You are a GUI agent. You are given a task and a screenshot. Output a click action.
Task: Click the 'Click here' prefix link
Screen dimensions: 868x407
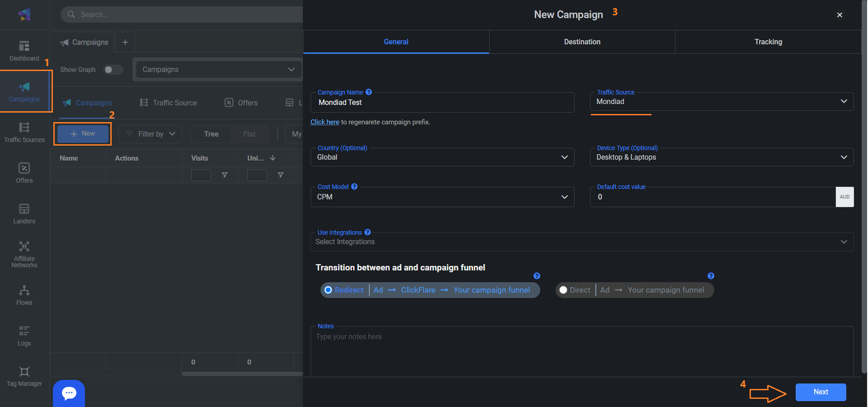coord(325,122)
